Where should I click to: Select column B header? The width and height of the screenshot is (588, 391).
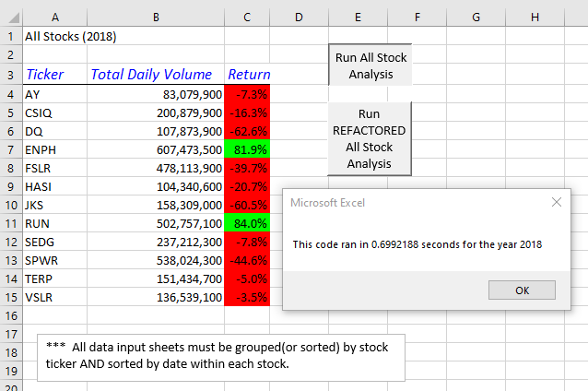coord(156,18)
